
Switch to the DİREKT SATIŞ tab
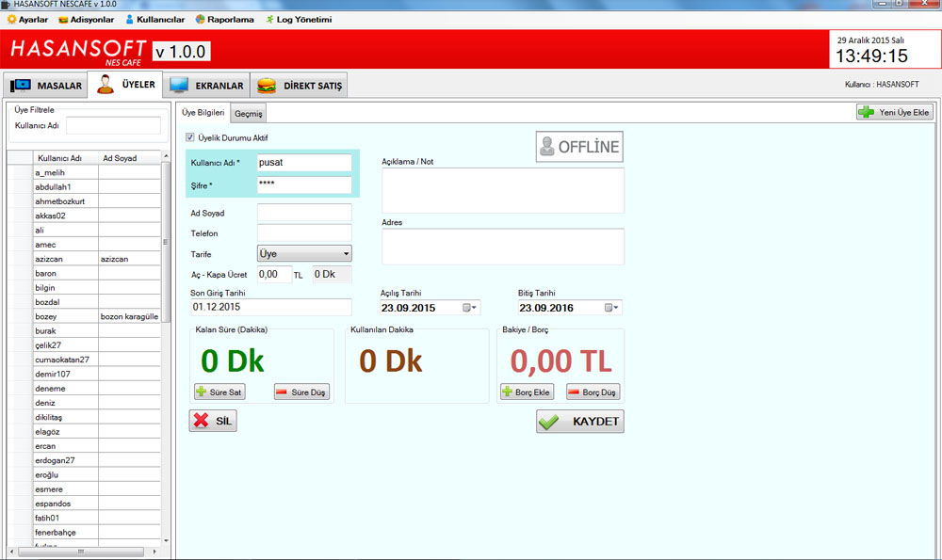click(300, 86)
